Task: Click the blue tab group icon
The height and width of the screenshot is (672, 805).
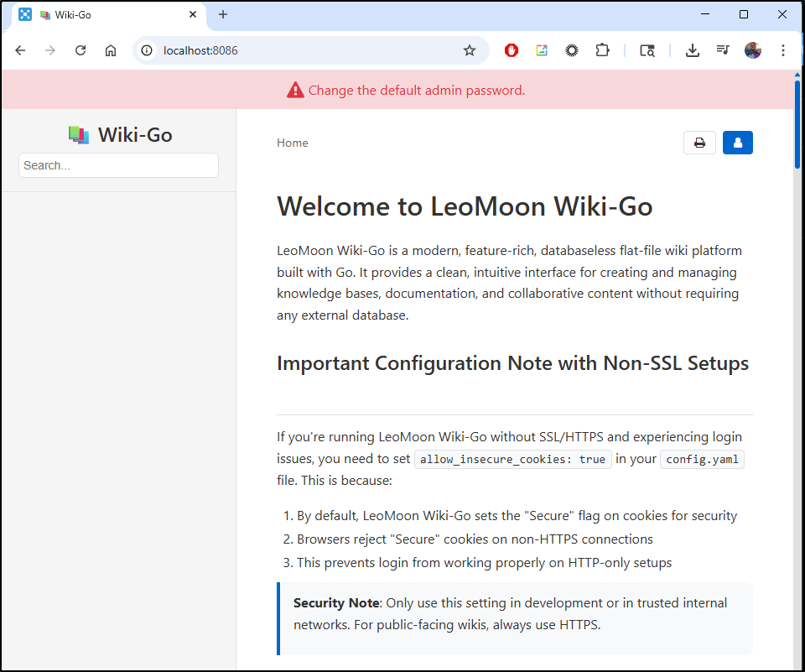Action: (x=24, y=14)
